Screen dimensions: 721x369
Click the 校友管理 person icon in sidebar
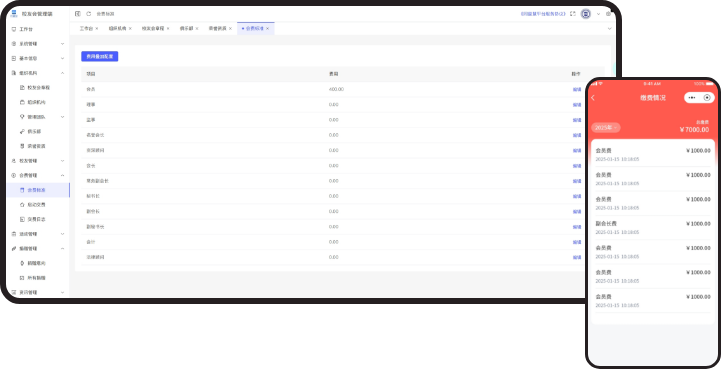(14, 161)
